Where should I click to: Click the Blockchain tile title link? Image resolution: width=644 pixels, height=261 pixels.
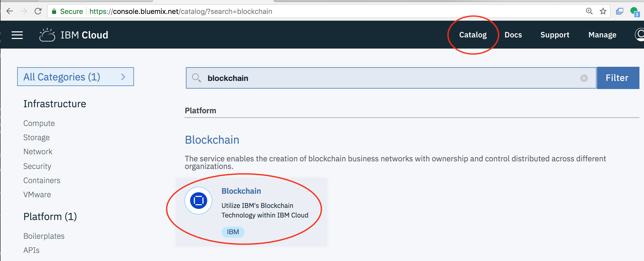coord(241,191)
